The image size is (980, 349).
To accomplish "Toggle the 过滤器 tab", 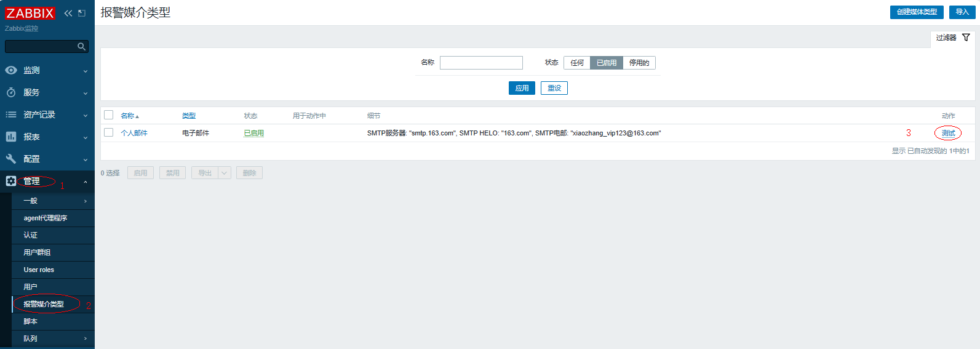I will coord(952,38).
